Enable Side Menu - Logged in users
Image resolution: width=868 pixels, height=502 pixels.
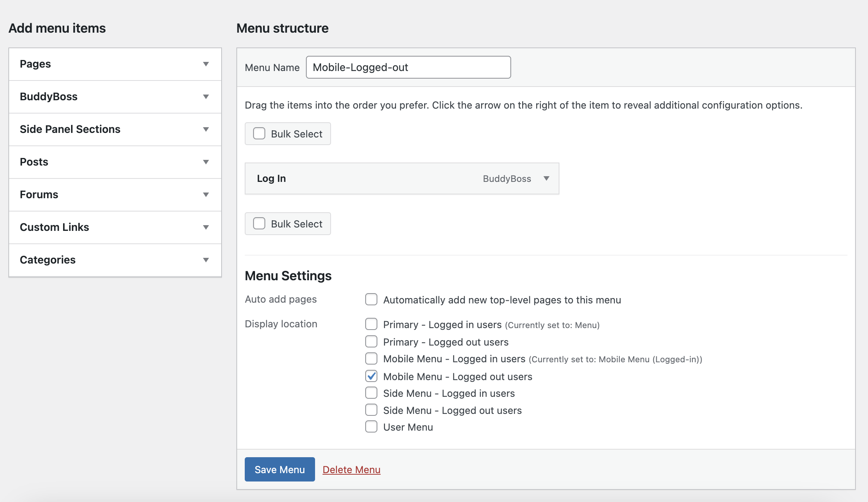371,393
